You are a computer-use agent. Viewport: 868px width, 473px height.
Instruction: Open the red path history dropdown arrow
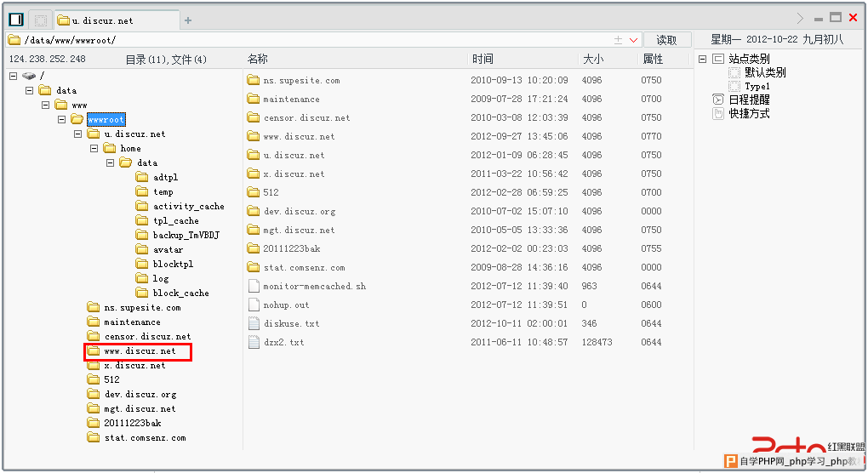pyautogui.click(x=634, y=40)
